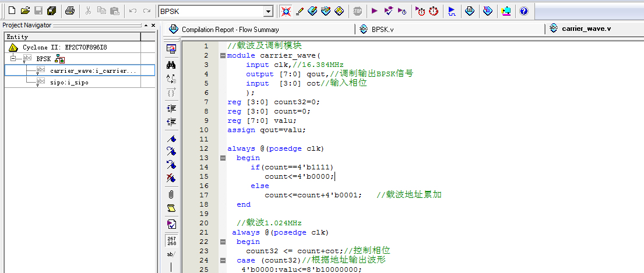Toggle bookmark in editor side toolbar
Image resolution: width=644 pixels, height=273 pixels.
(x=171, y=139)
